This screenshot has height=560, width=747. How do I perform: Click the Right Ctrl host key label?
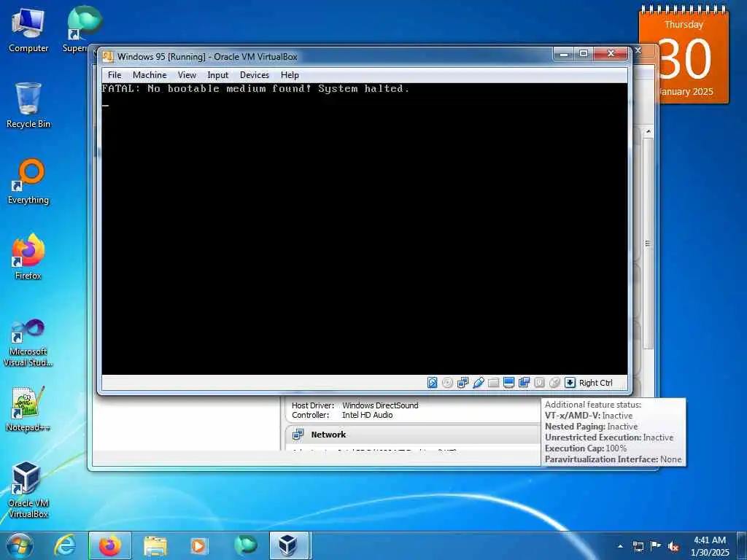click(595, 383)
